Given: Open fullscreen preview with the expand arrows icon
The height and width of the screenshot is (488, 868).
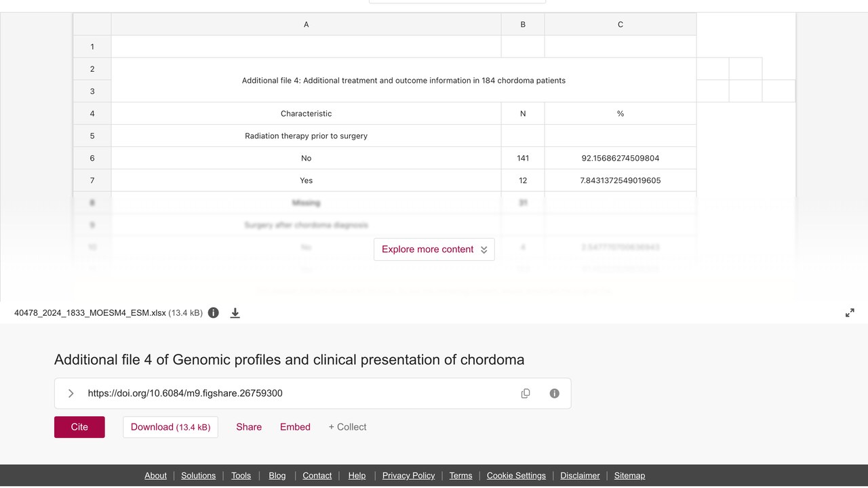Looking at the screenshot, I should (850, 313).
